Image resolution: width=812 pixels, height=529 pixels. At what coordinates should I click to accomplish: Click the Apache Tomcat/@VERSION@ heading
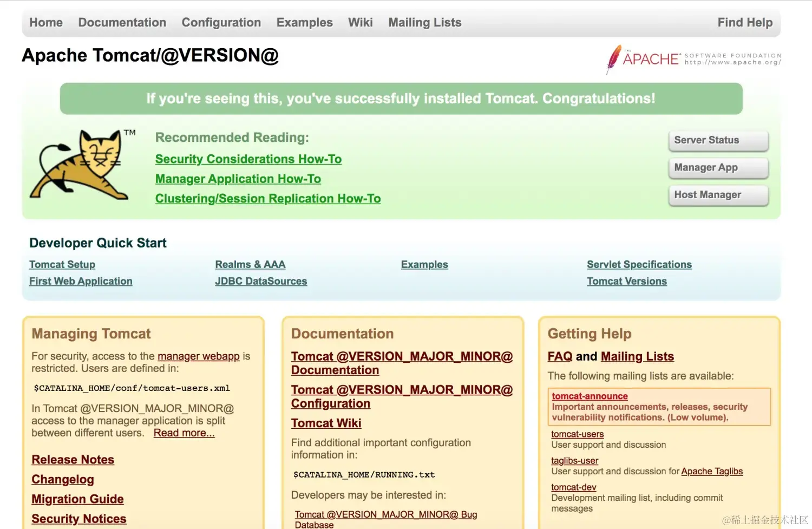150,56
